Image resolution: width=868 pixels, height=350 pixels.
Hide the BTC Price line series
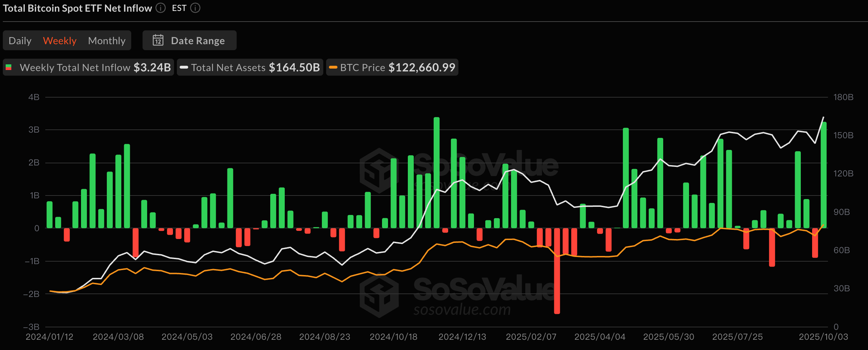point(392,67)
